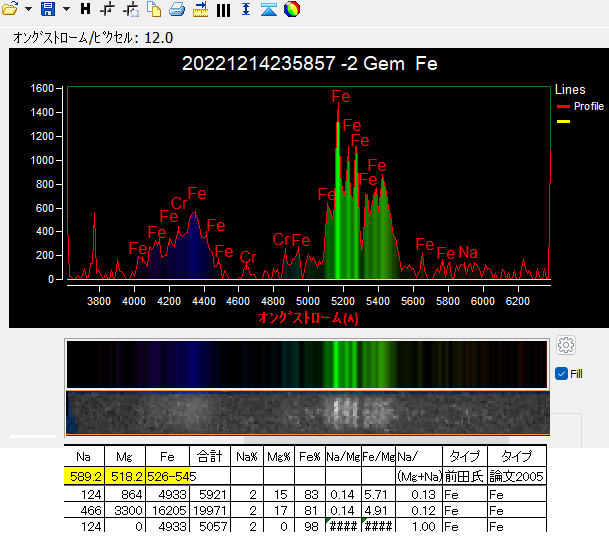This screenshot has width=609, height=537.
Task: Select the Mg column header cell
Action: pos(125,456)
